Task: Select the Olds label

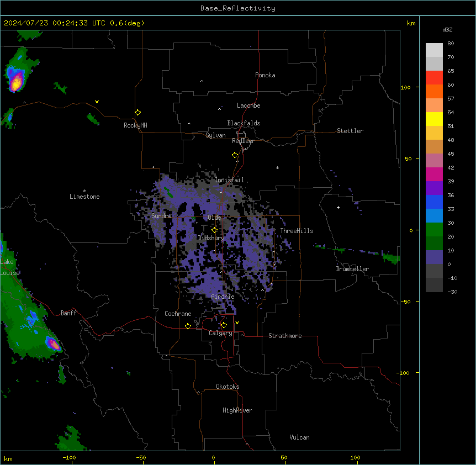Action: [214, 218]
